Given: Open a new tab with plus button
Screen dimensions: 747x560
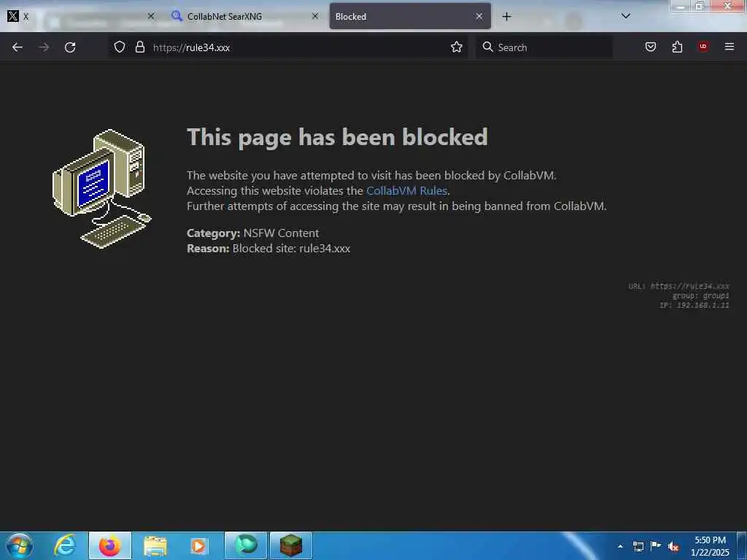Looking at the screenshot, I should pyautogui.click(x=506, y=17).
